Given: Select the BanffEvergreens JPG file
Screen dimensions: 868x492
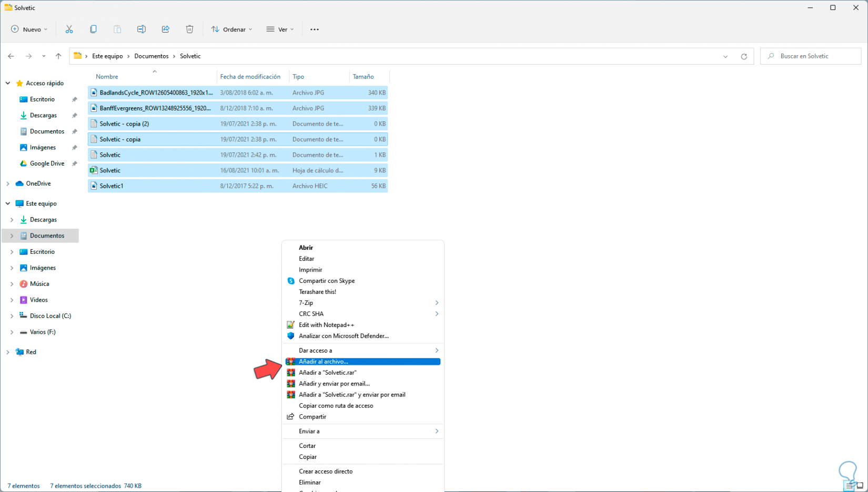Looking at the screenshot, I should (x=238, y=108).
